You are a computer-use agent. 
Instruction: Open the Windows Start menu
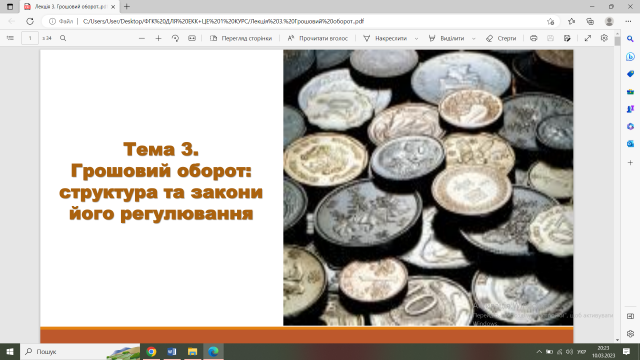[x=10, y=351]
